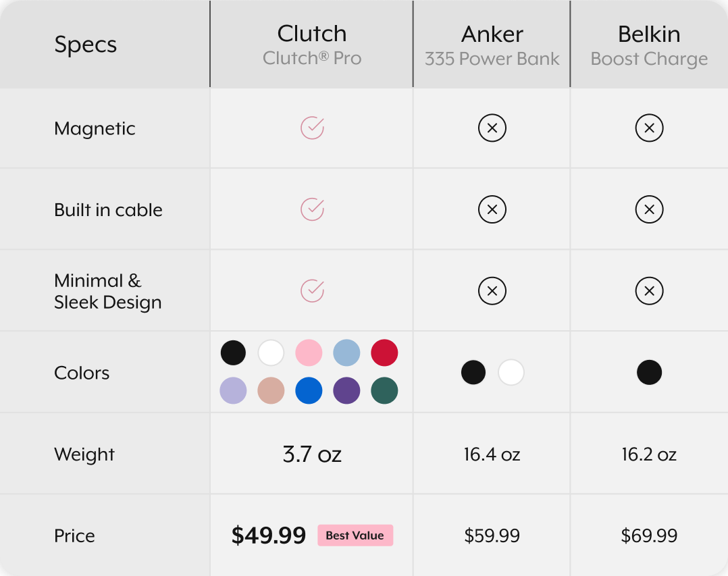Click Anker's X icon for Built in cable
The height and width of the screenshot is (576, 728).
492,209
